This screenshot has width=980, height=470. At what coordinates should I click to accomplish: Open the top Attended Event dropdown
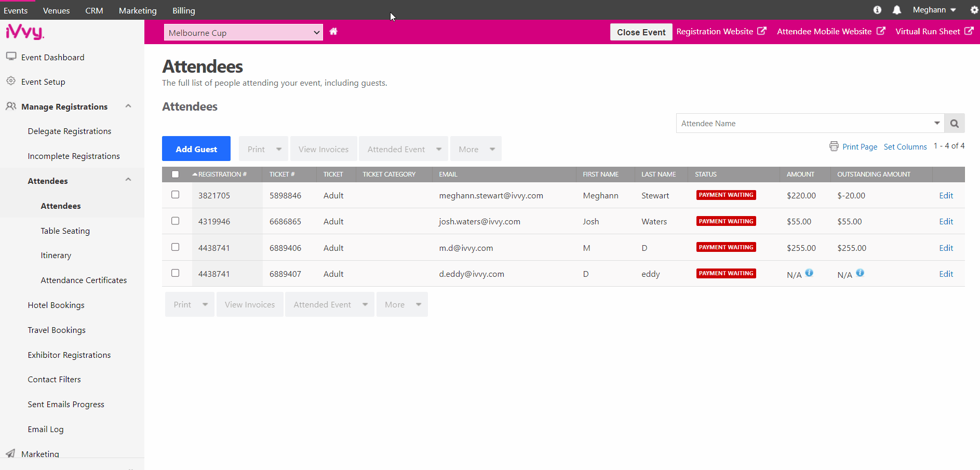coord(404,149)
